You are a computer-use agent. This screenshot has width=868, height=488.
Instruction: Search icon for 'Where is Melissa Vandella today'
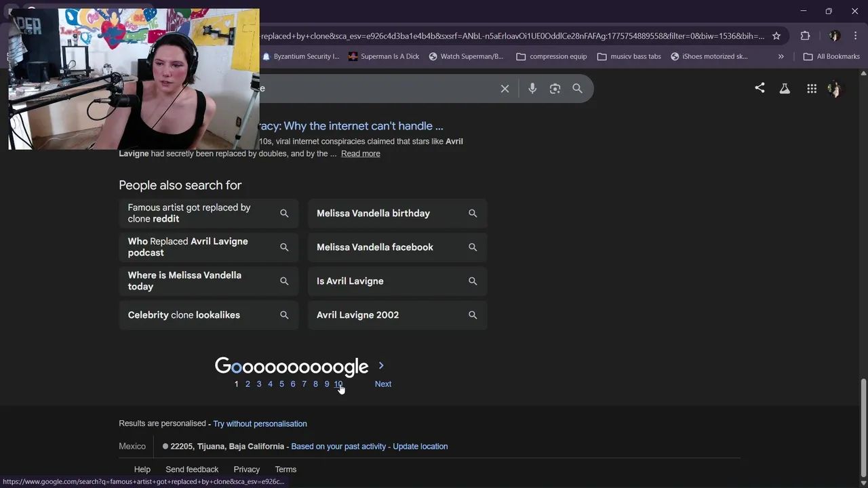[284, 281]
